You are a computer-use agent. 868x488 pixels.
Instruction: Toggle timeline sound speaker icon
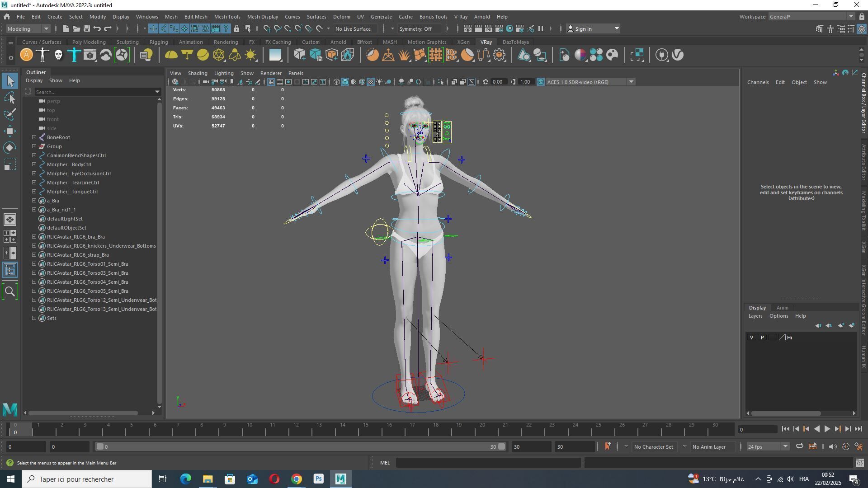pos(833,447)
